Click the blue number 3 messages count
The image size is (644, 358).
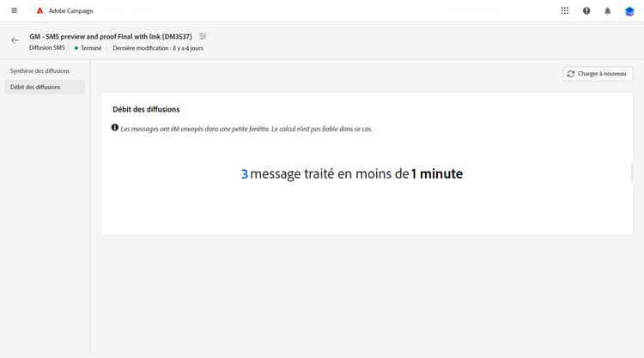tap(245, 174)
